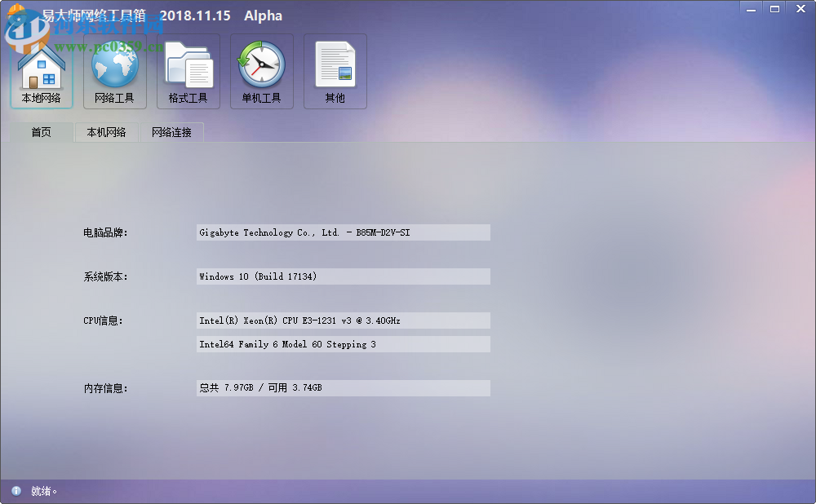Screen dimensions: 816x504
Task: Click the Intel64 Family 6 Model field
Action: (343, 344)
